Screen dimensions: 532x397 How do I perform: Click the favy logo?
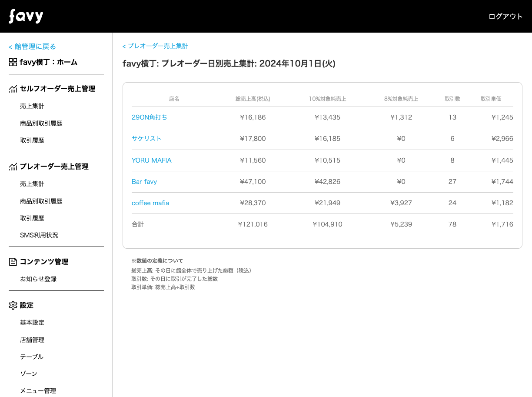(x=26, y=17)
